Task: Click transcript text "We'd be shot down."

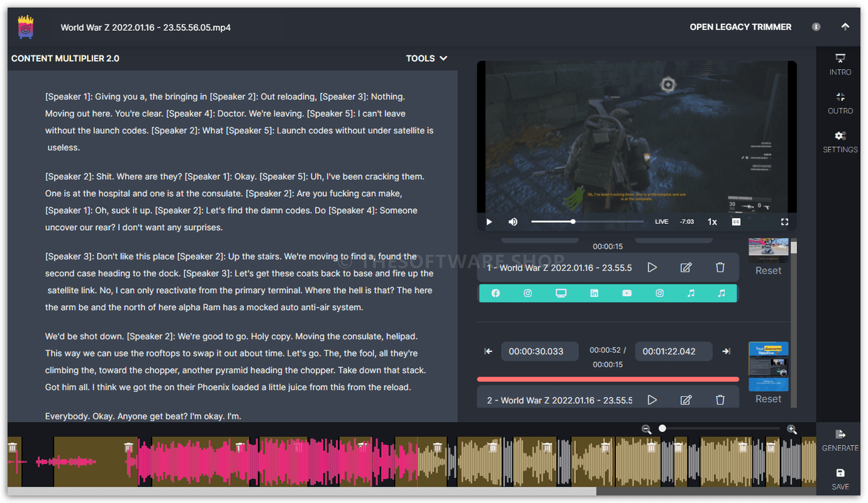Action: 85,336
